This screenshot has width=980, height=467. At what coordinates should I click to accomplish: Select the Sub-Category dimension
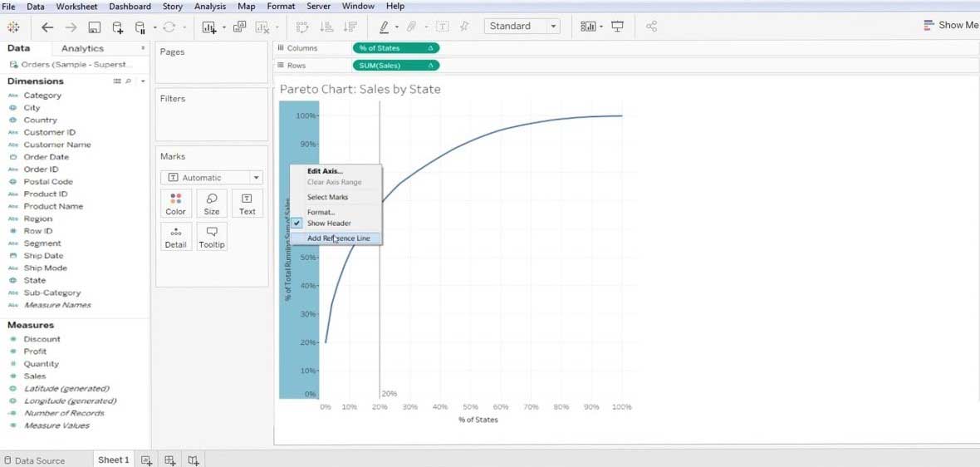[52, 292]
